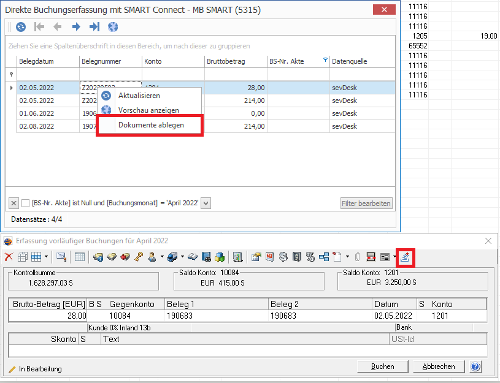Open the SMART Connect icon at toolbar end
This screenshot has height=383, width=500.
pyautogui.click(x=405, y=257)
